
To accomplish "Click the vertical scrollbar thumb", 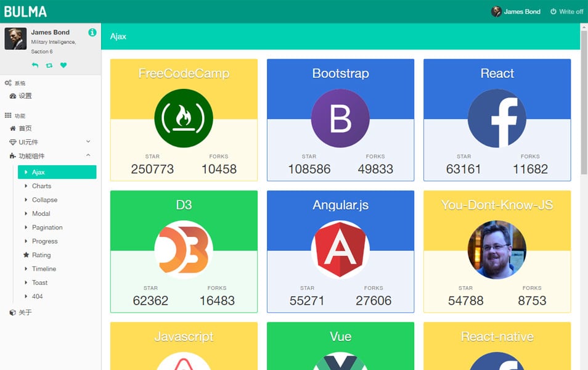I will point(584,102).
